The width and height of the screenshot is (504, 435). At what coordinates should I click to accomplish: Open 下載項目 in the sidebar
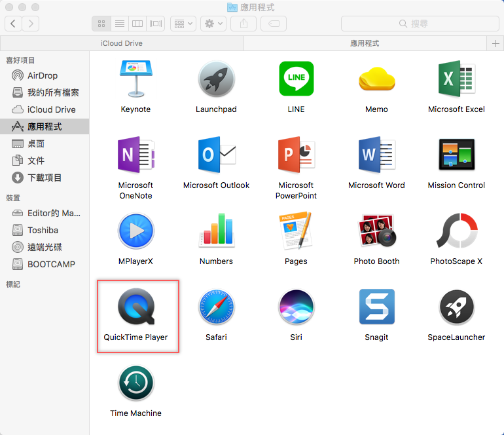45,178
